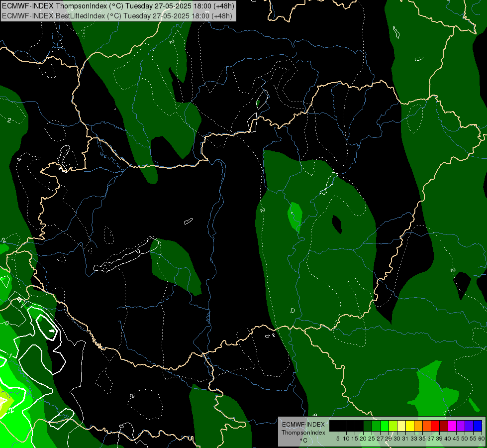The width and height of the screenshot is (487, 448).
Task: Click the '-1' contour label on the map
Action: coord(9,356)
